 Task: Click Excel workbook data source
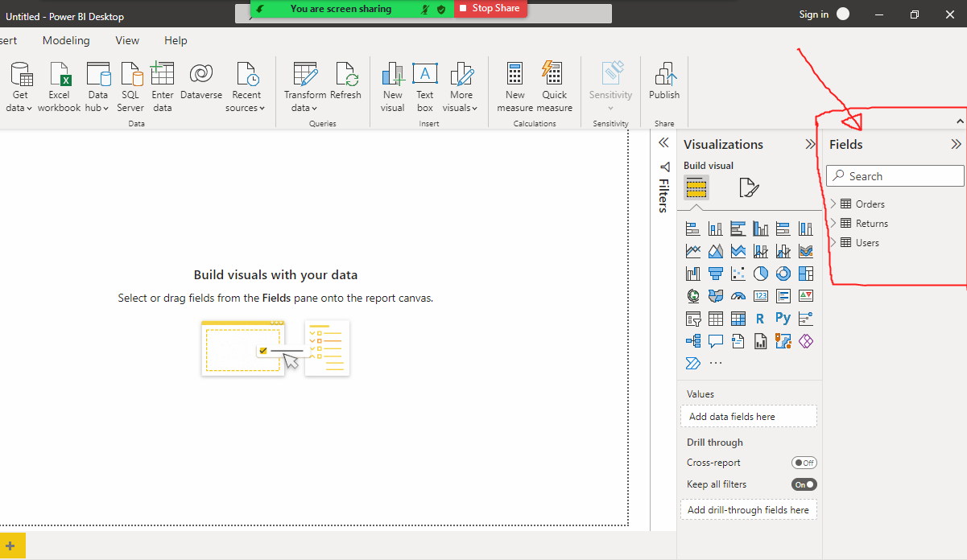click(x=60, y=87)
